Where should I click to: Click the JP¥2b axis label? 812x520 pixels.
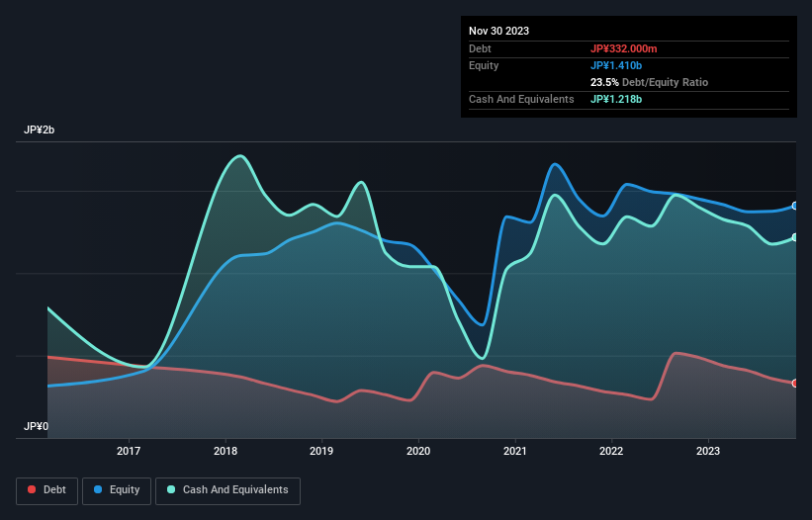[39, 130]
